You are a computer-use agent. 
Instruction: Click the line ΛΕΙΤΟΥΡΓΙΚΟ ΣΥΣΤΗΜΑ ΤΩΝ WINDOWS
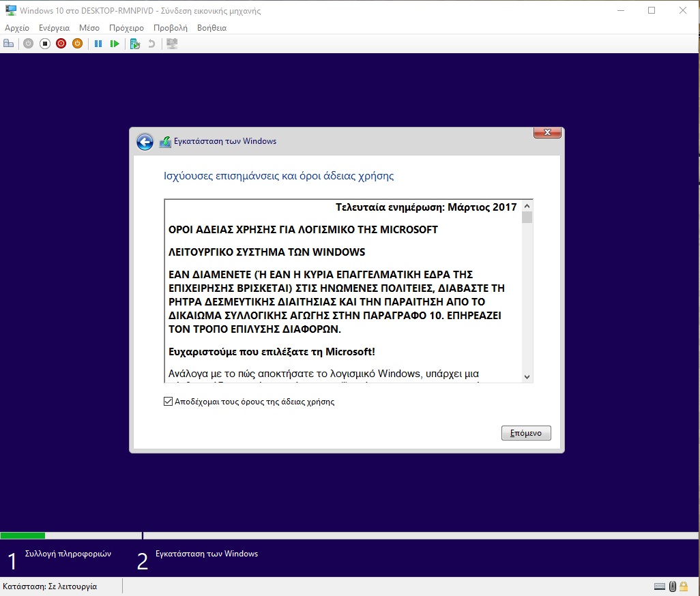[x=267, y=252]
